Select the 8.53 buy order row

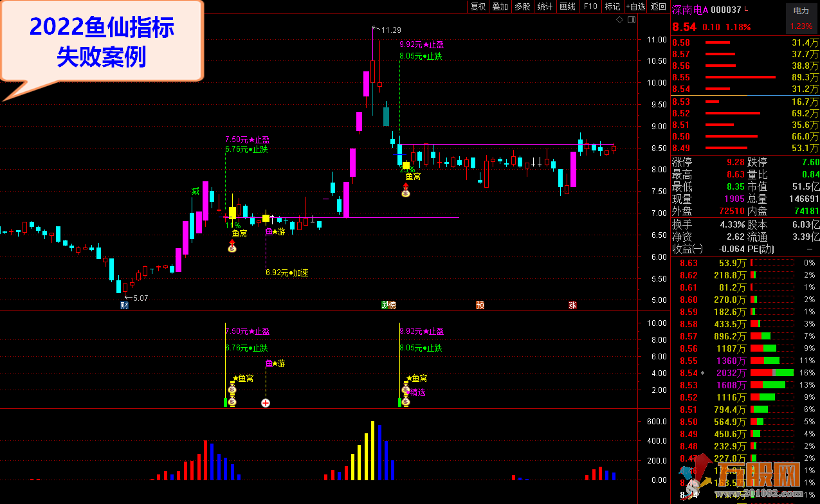point(745,102)
